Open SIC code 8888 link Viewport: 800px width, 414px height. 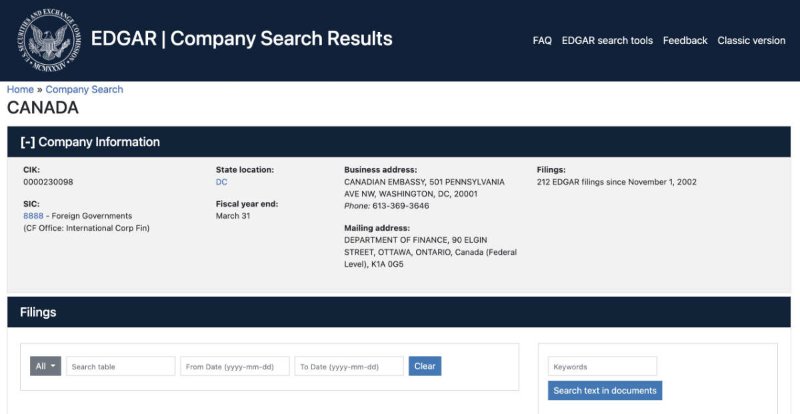point(33,216)
